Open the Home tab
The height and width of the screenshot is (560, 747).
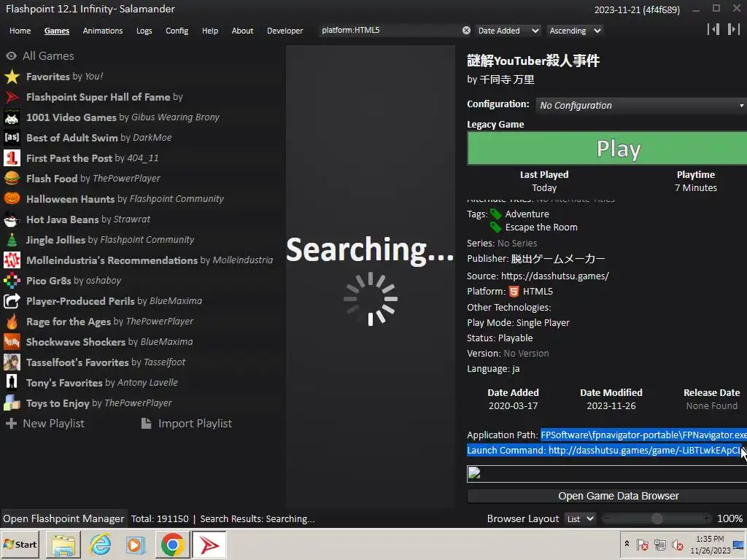coord(20,31)
